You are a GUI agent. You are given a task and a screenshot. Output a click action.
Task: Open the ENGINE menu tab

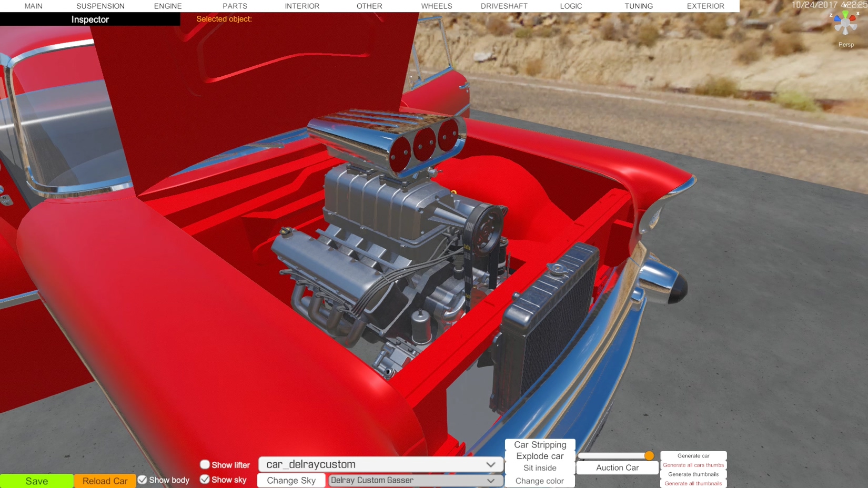168,6
